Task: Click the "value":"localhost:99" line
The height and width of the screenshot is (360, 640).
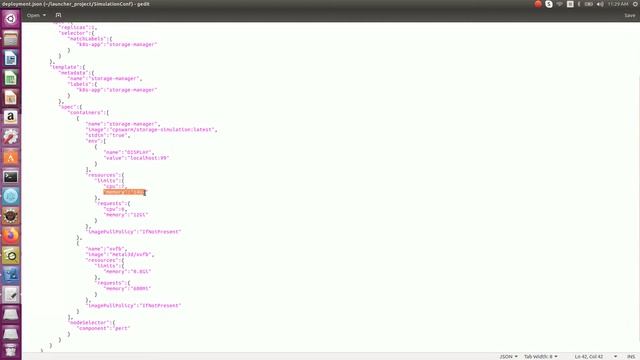Action: (x=136, y=158)
